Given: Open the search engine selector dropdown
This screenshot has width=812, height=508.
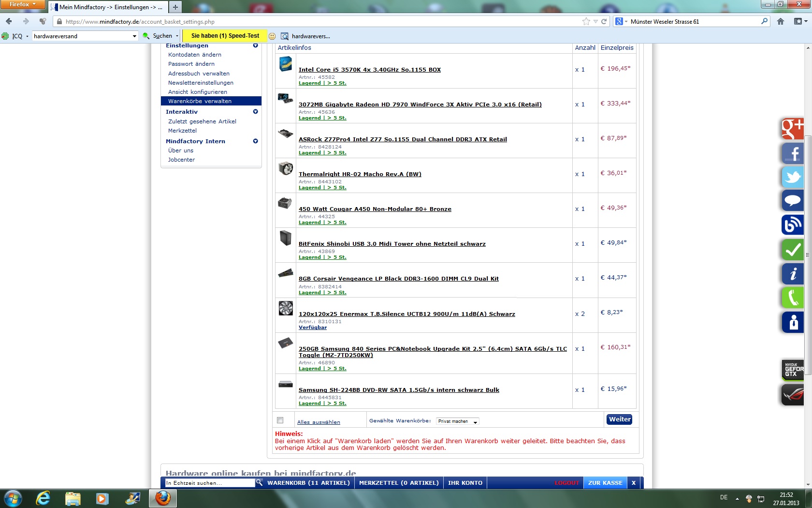Looking at the screenshot, I should tap(621, 21).
